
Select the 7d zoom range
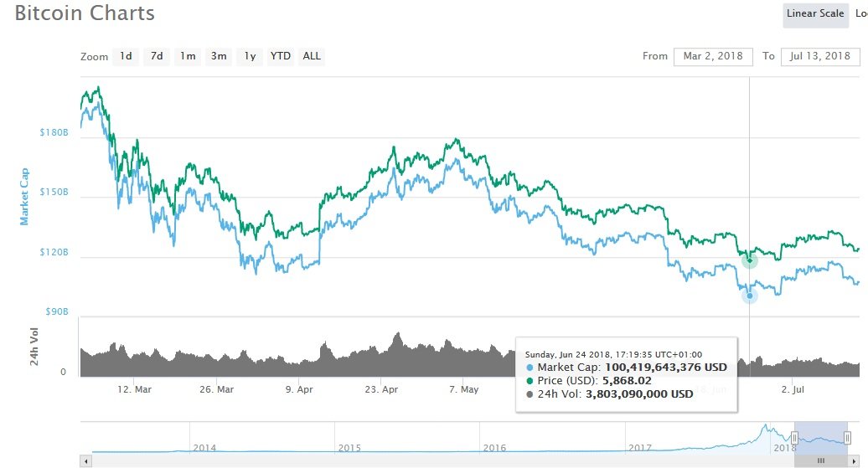point(157,56)
